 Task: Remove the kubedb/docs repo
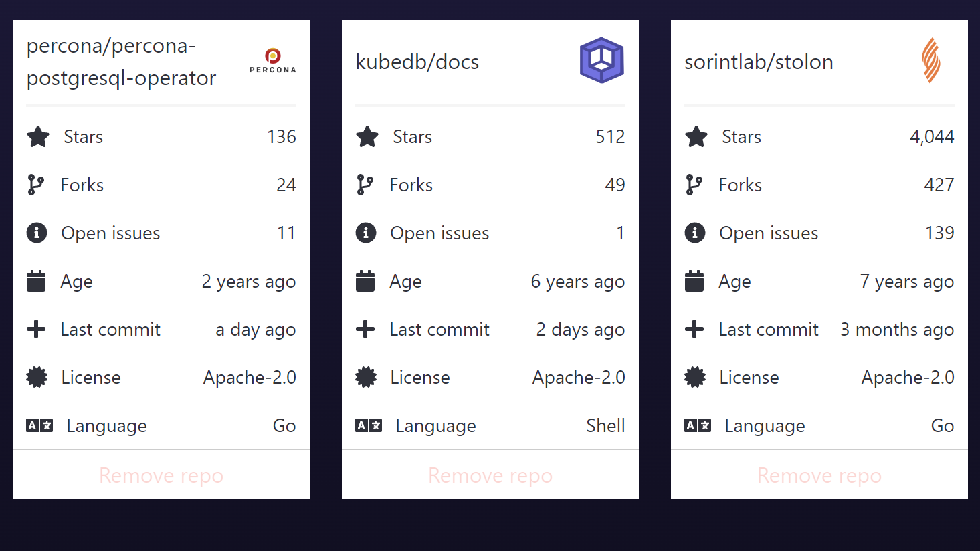490,475
